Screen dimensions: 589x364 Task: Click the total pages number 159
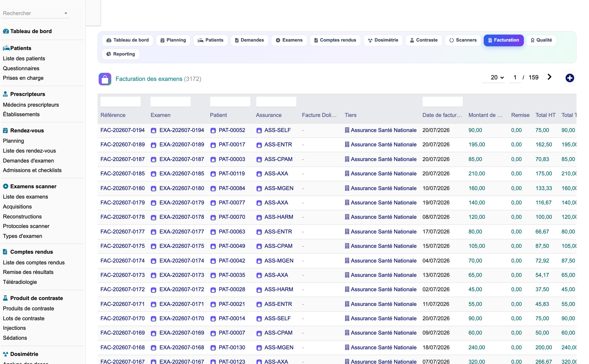point(533,77)
